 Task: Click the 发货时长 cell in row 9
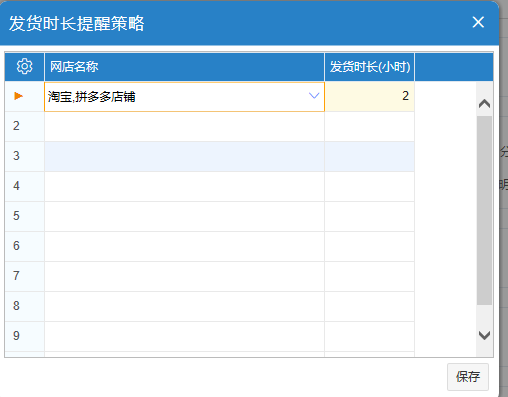[x=369, y=336]
